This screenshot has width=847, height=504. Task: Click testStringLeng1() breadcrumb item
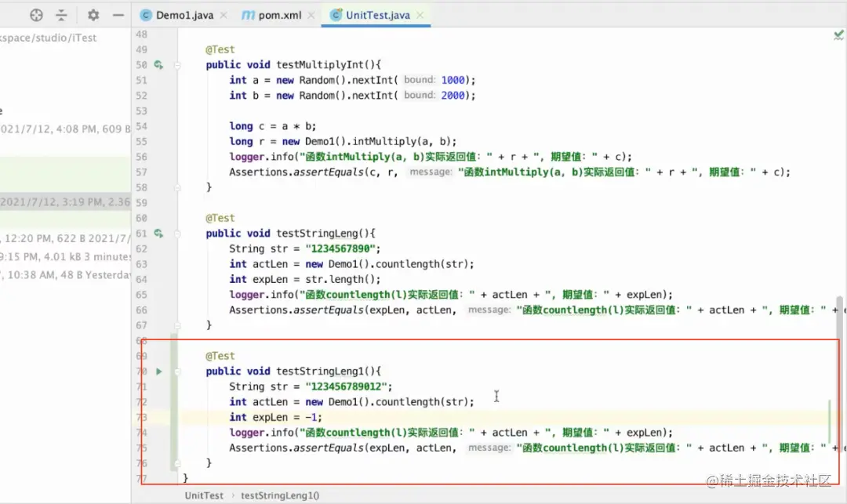(280, 495)
